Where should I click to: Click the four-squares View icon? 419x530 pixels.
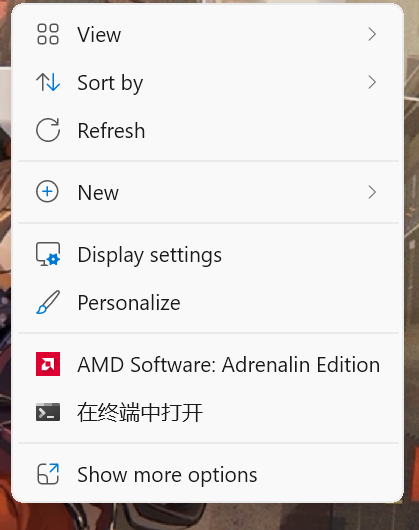[x=48, y=34]
